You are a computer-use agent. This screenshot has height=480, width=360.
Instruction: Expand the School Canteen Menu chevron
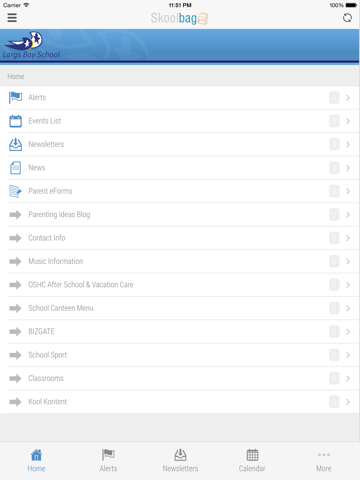(348, 308)
